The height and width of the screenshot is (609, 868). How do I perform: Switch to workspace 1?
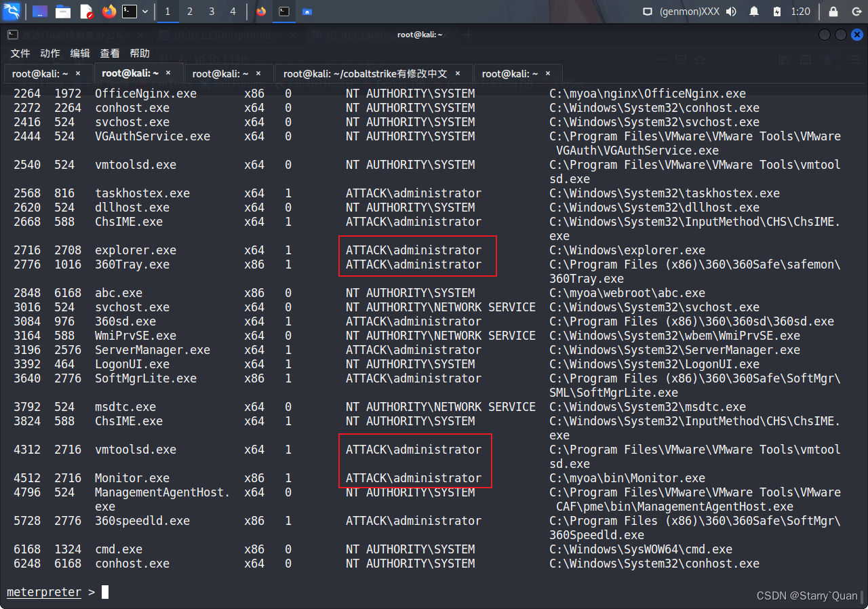[167, 12]
